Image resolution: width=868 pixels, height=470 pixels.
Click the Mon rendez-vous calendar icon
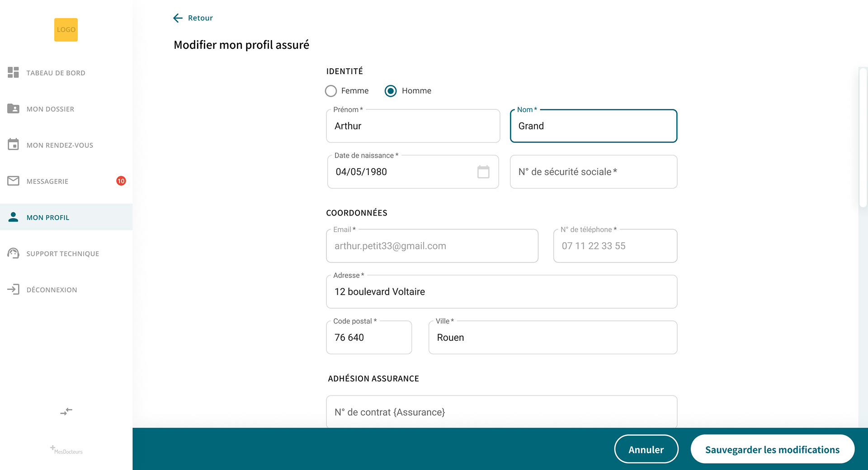[x=13, y=144]
